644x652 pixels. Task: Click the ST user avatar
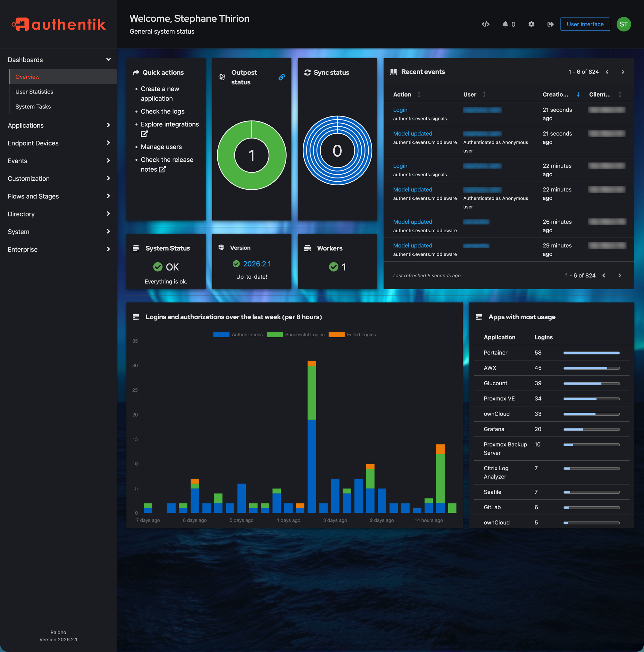click(623, 24)
